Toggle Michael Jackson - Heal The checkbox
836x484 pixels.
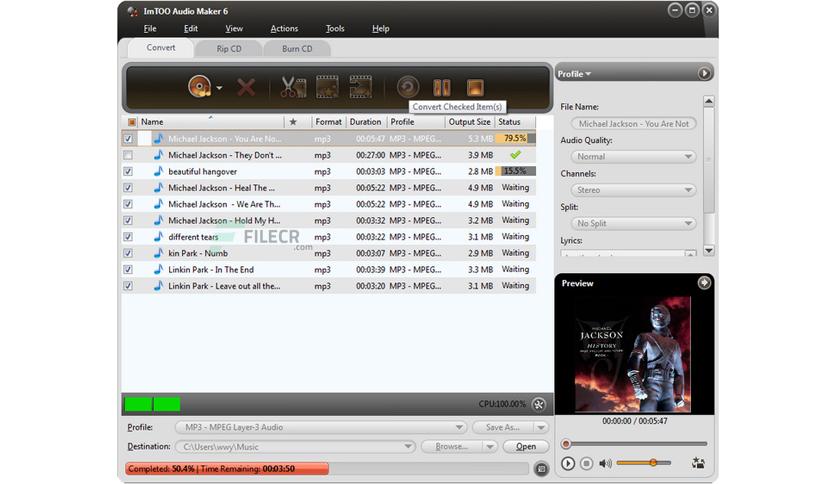coord(128,188)
